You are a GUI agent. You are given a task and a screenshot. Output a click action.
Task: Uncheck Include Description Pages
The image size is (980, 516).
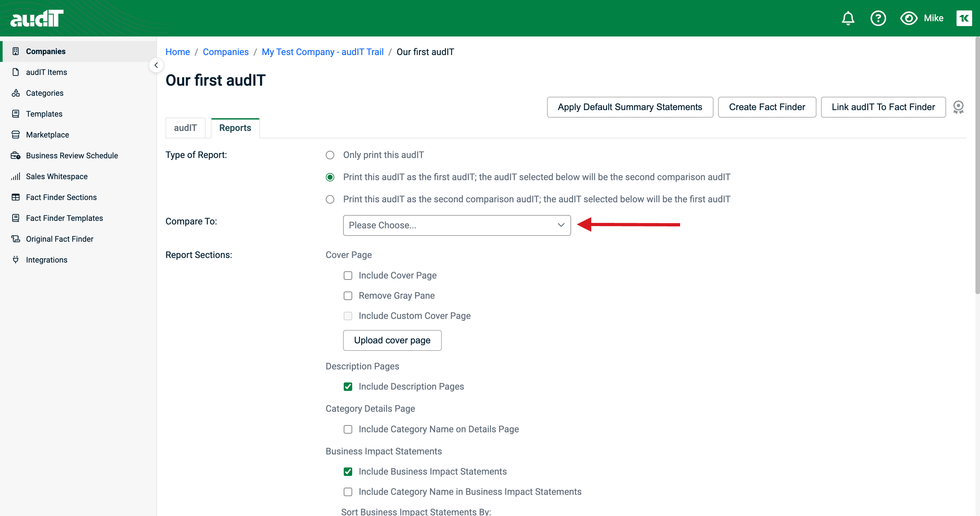pyautogui.click(x=348, y=387)
